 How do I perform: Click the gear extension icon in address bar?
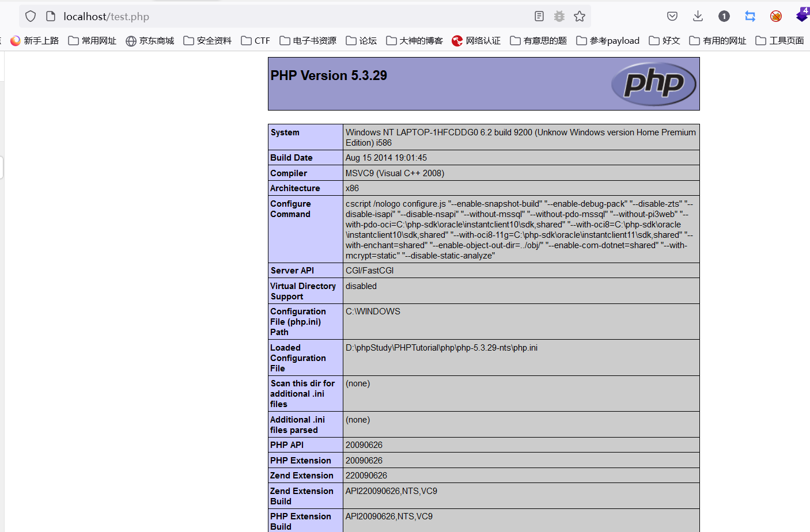click(x=559, y=16)
